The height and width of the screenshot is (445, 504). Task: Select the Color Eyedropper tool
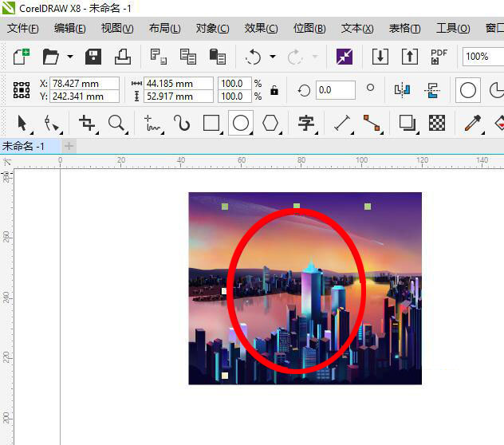point(473,123)
